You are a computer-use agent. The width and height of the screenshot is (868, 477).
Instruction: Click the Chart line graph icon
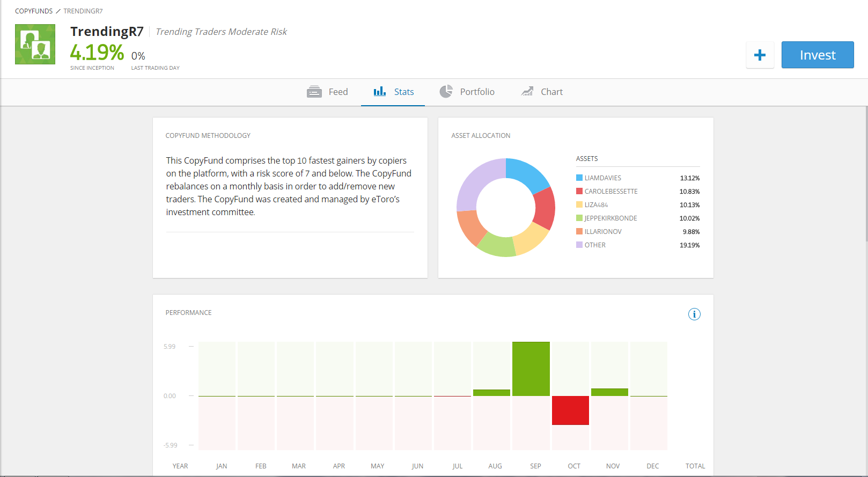click(x=527, y=91)
